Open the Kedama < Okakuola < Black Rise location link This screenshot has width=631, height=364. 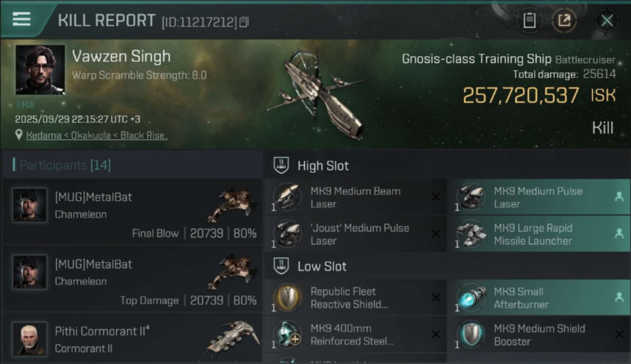97,135
